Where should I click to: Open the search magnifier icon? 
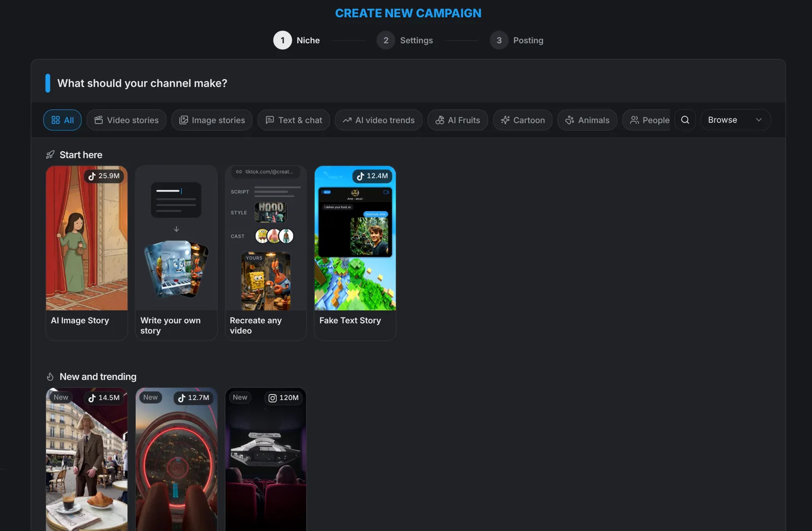(x=685, y=120)
